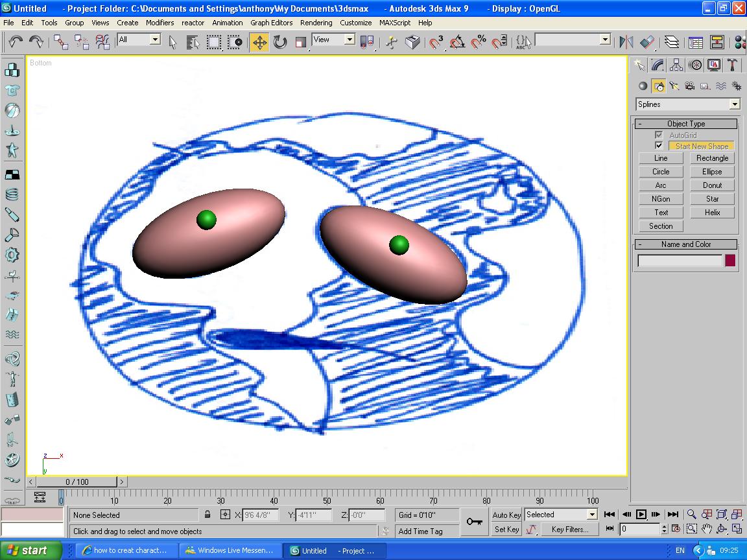
Task: Collapse the Object Type rollout
Action: pos(686,124)
